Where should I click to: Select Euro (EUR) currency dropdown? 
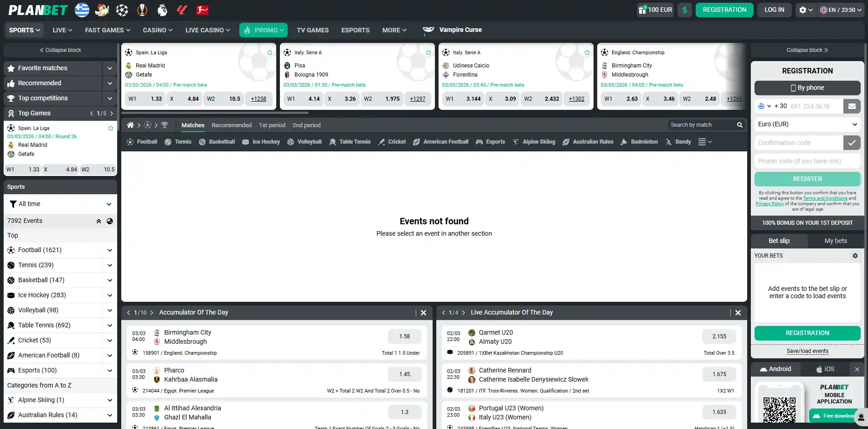click(x=807, y=124)
